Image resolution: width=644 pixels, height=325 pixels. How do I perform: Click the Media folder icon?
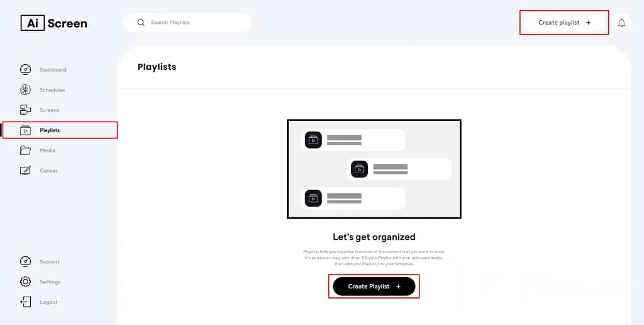tap(25, 150)
